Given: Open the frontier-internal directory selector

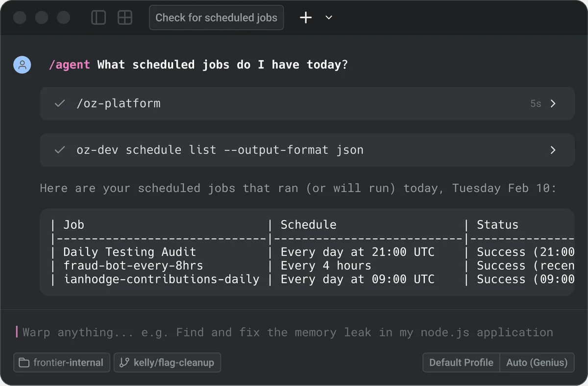Looking at the screenshot, I should point(61,362).
